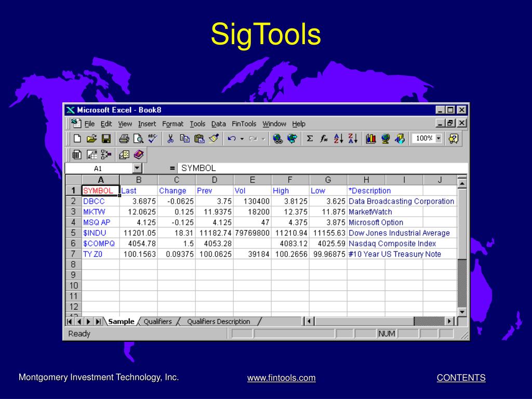Viewport: 532px width, 399px height.
Task: Click the CONTENTS link
Action: (461, 378)
